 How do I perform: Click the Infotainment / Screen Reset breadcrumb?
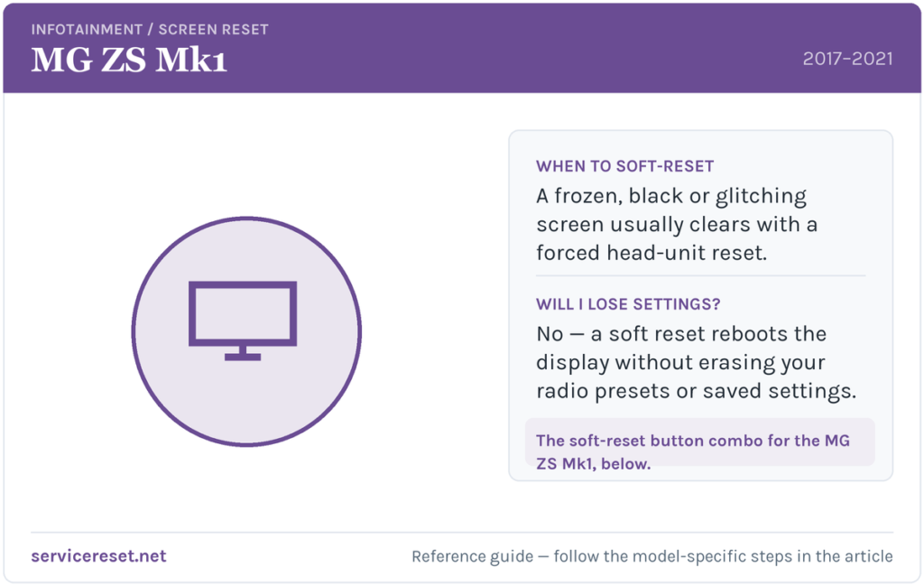pos(150,30)
